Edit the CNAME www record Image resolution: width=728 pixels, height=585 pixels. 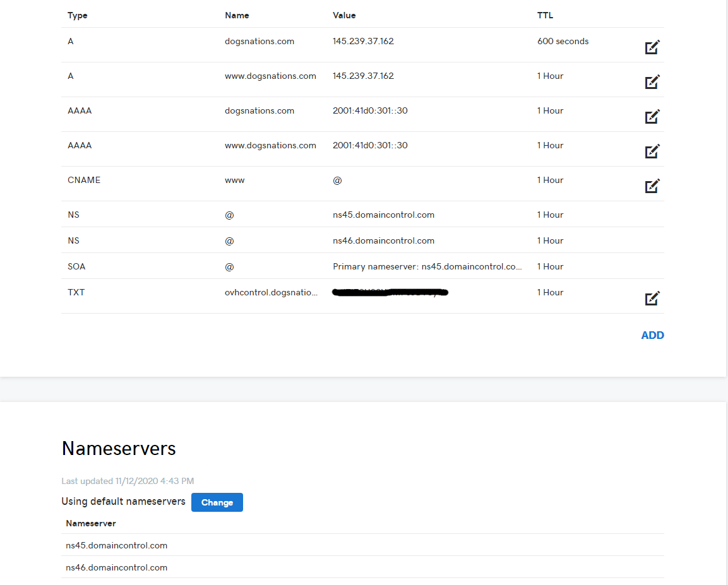coord(652,186)
